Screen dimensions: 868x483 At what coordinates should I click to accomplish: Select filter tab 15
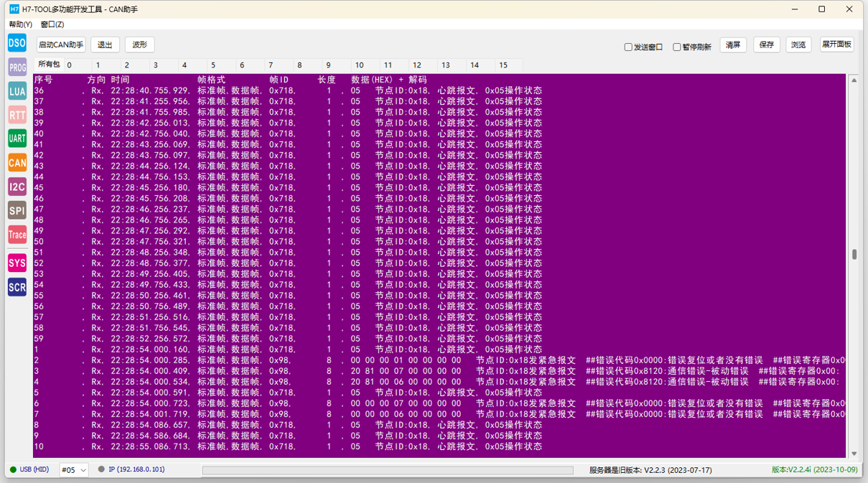tap(503, 65)
